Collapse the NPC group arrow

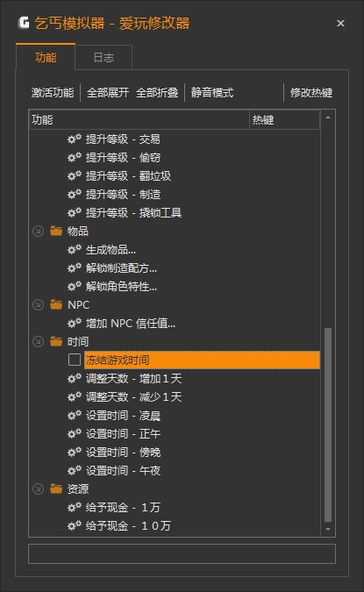[38, 304]
